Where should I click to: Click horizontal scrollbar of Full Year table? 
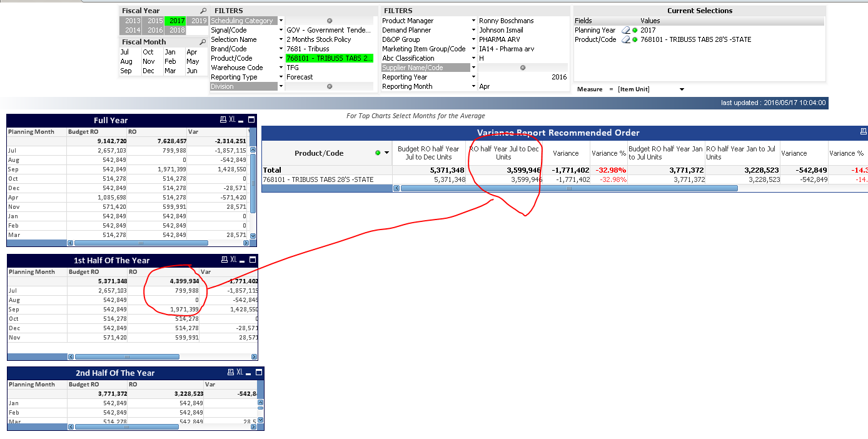click(142, 243)
